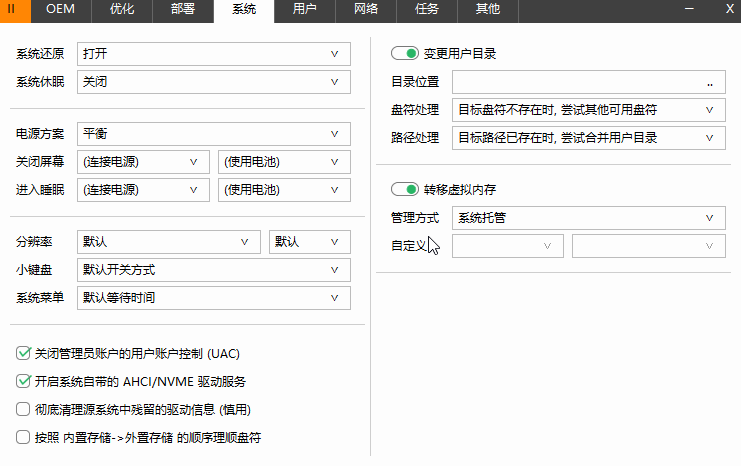Open the 系统还原 dropdown

214,54
